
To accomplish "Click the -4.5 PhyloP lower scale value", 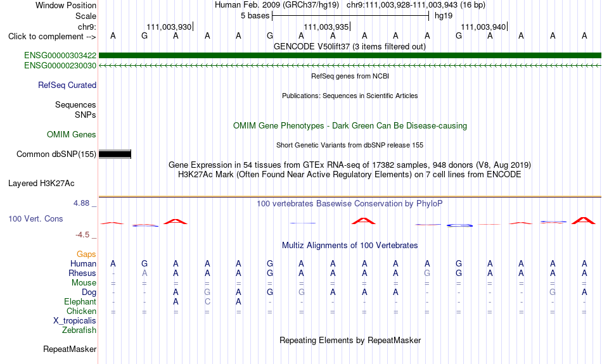I will pos(82,235).
